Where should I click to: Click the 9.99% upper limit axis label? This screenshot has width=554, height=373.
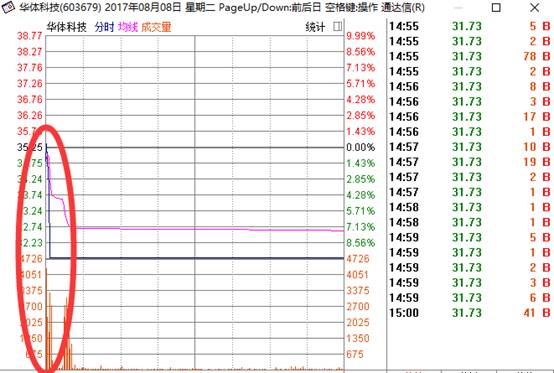coord(360,36)
